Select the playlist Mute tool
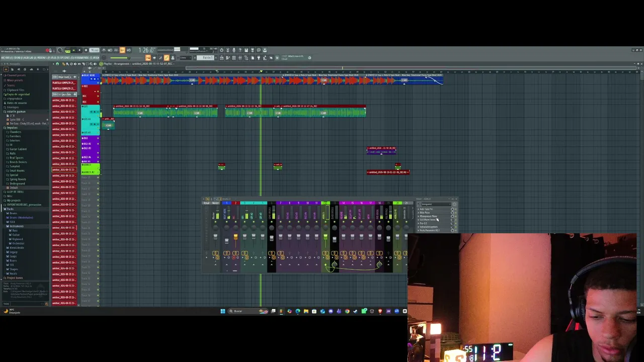Viewport: 644px width, 362px height. [75, 64]
